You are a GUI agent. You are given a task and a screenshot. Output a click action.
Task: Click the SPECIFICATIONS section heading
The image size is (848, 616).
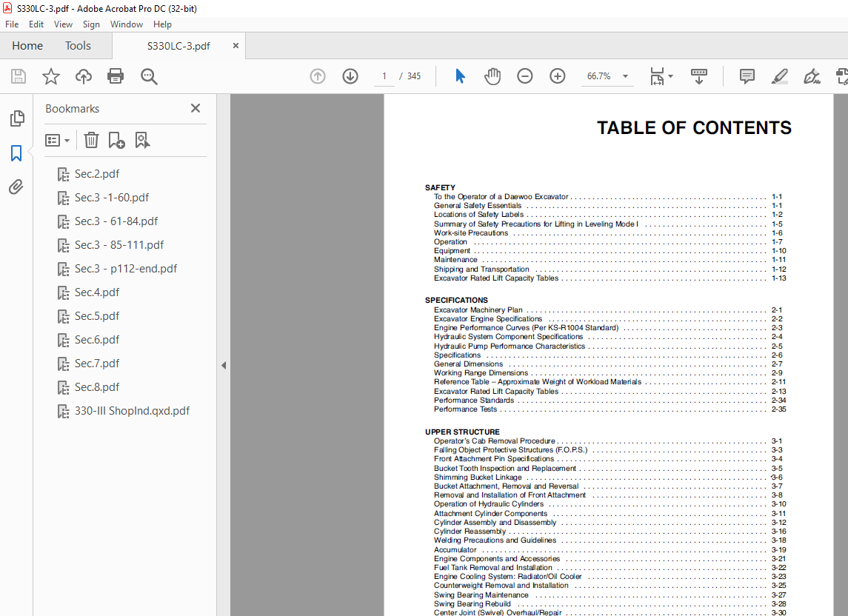[456, 300]
